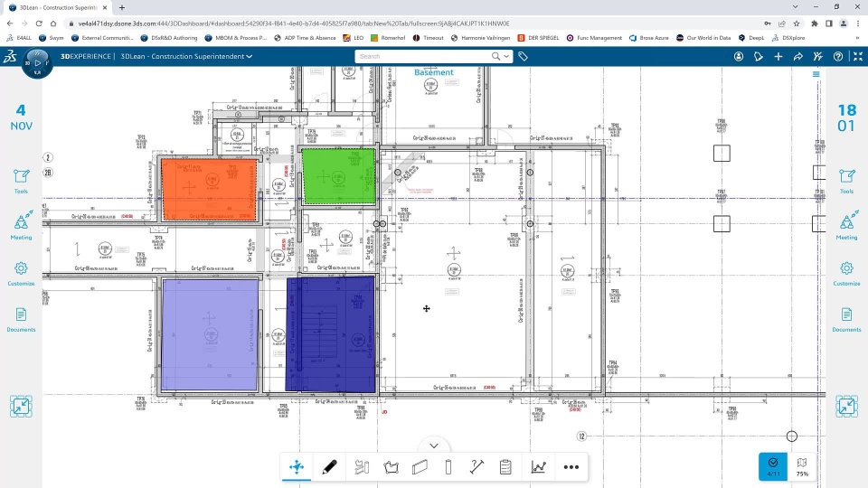
Task: Activate the measure distance tool
Action: 476,467
